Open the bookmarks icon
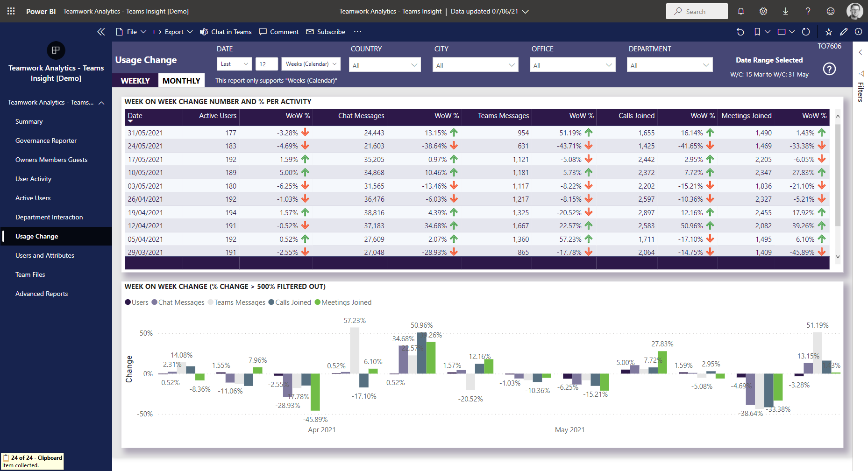 [757, 32]
